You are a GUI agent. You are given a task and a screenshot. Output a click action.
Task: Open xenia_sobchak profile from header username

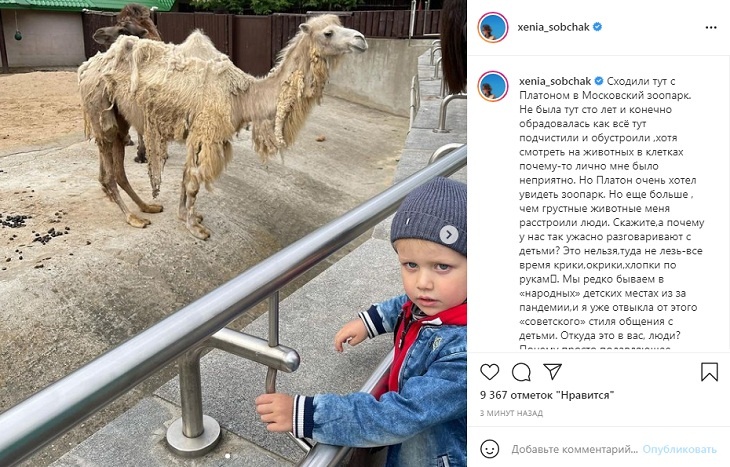(x=554, y=27)
